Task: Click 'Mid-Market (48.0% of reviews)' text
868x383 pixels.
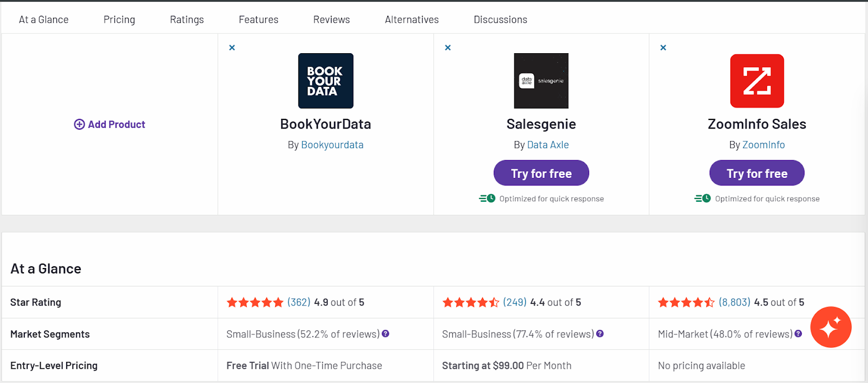Action: [x=725, y=334]
